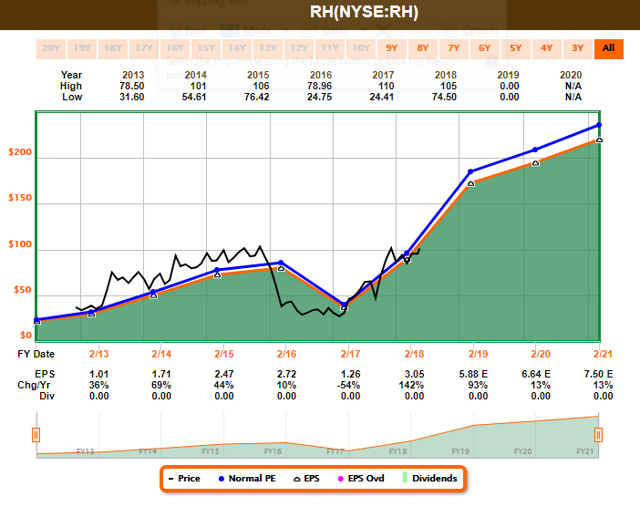Select the 15Y time range tab
The height and width of the screenshot is (507, 640).
click(206, 49)
